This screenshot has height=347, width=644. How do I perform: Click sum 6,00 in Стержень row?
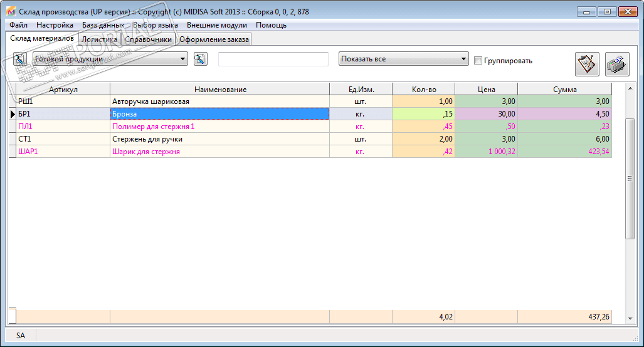(x=565, y=139)
